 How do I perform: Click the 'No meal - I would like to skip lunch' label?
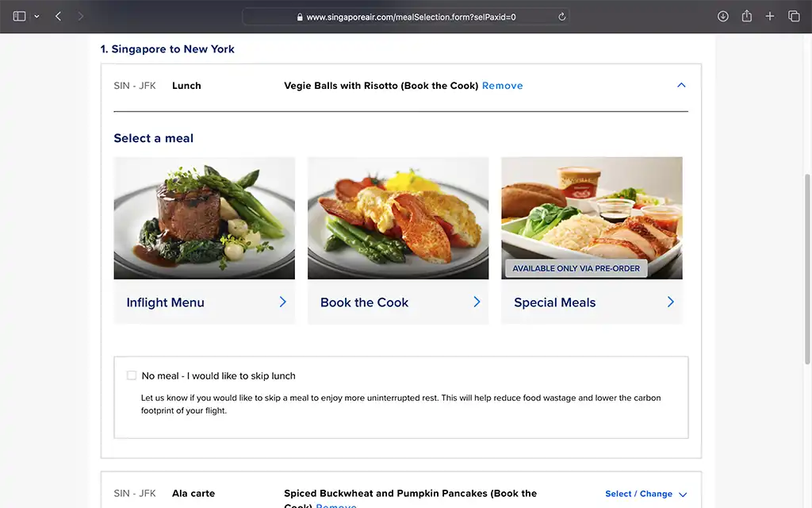pos(219,375)
